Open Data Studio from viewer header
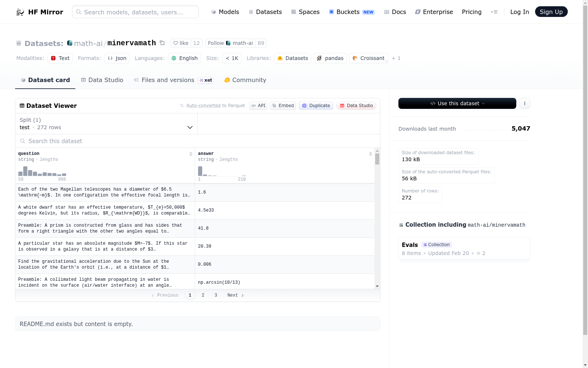This screenshot has height=368, width=588. coord(356,106)
